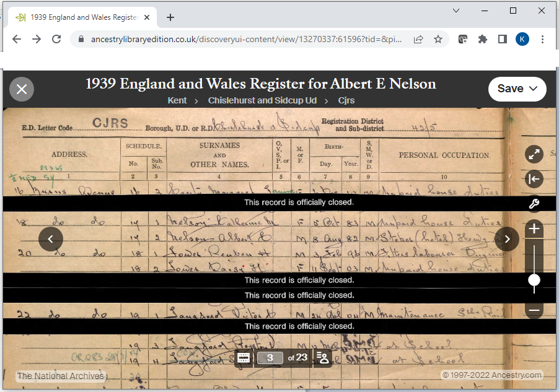This screenshot has width=559, height=392.
Task: Click the zoom slider handle
Action: point(534,280)
